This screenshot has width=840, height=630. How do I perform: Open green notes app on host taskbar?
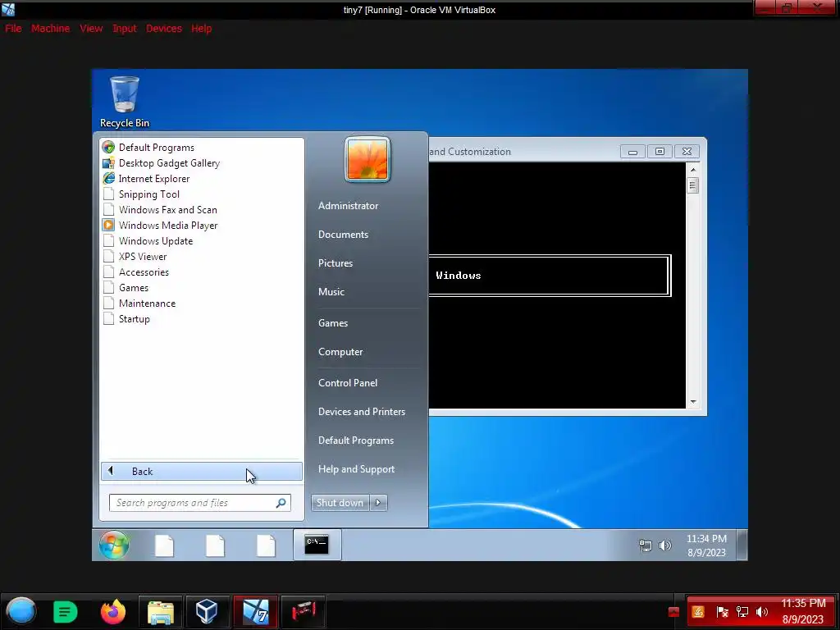click(66, 612)
